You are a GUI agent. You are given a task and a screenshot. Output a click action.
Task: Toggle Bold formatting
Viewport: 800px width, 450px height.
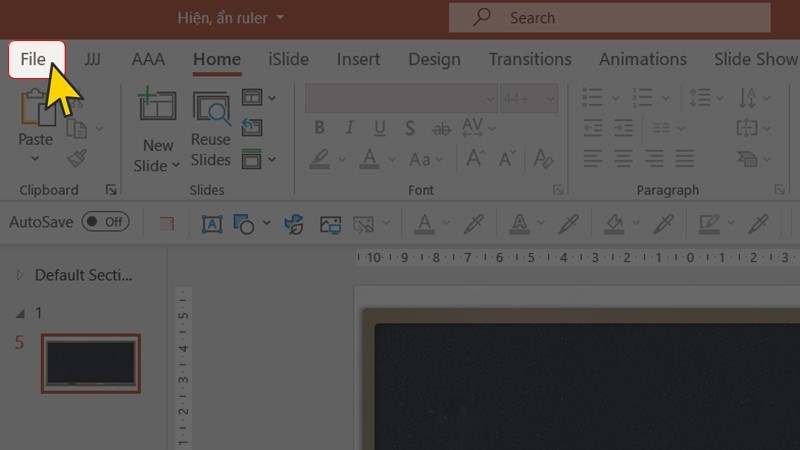[319, 128]
